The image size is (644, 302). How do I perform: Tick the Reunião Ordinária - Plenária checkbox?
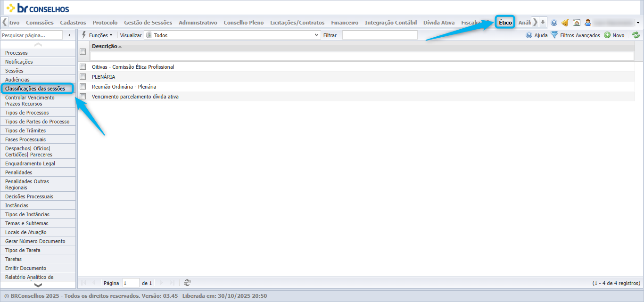tap(83, 87)
